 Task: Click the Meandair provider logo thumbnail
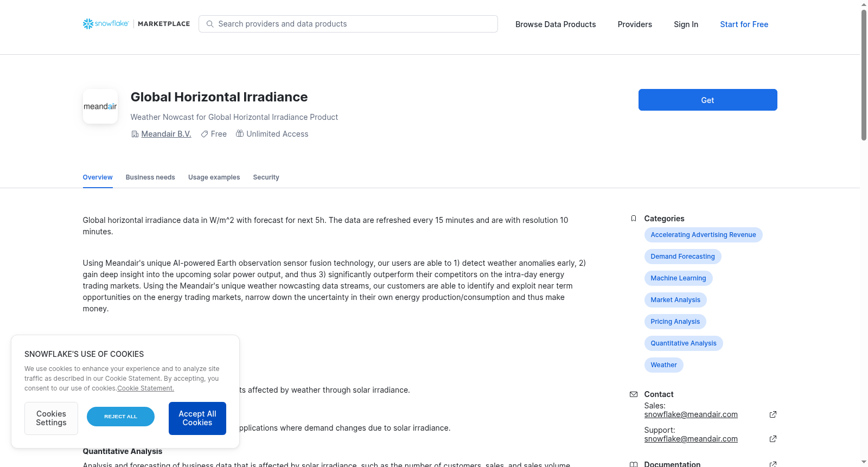(100, 106)
